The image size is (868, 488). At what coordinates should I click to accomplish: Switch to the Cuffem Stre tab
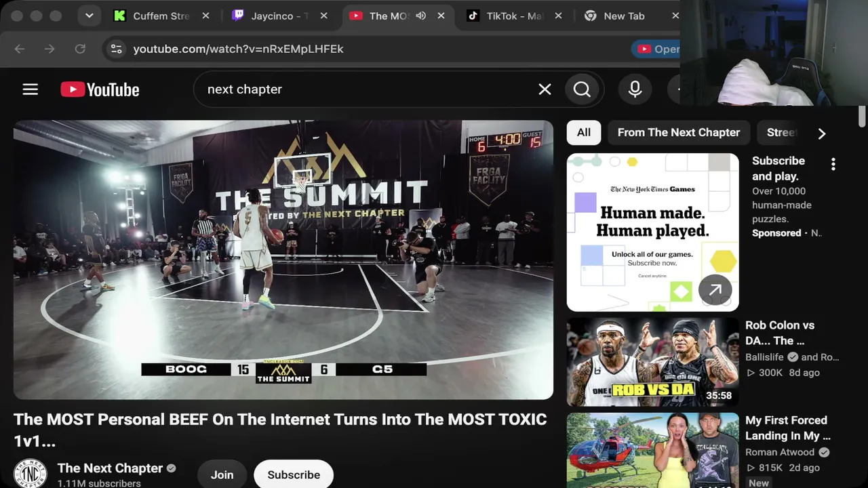pos(161,16)
